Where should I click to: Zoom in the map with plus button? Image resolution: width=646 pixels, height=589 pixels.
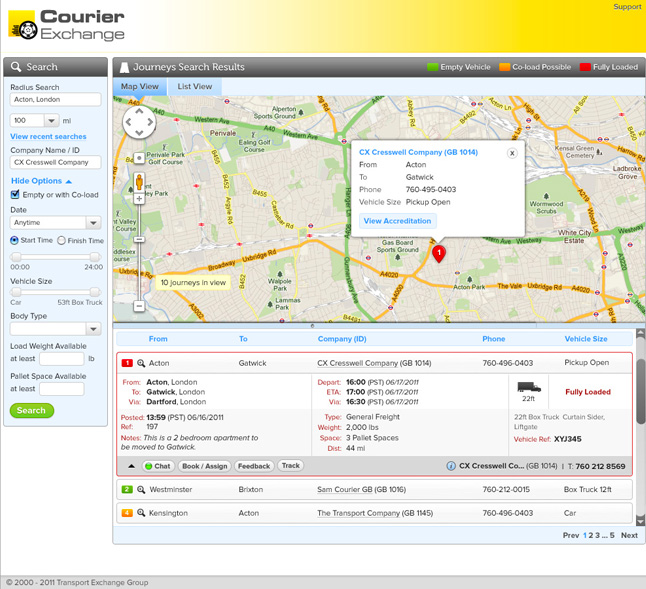point(139,199)
